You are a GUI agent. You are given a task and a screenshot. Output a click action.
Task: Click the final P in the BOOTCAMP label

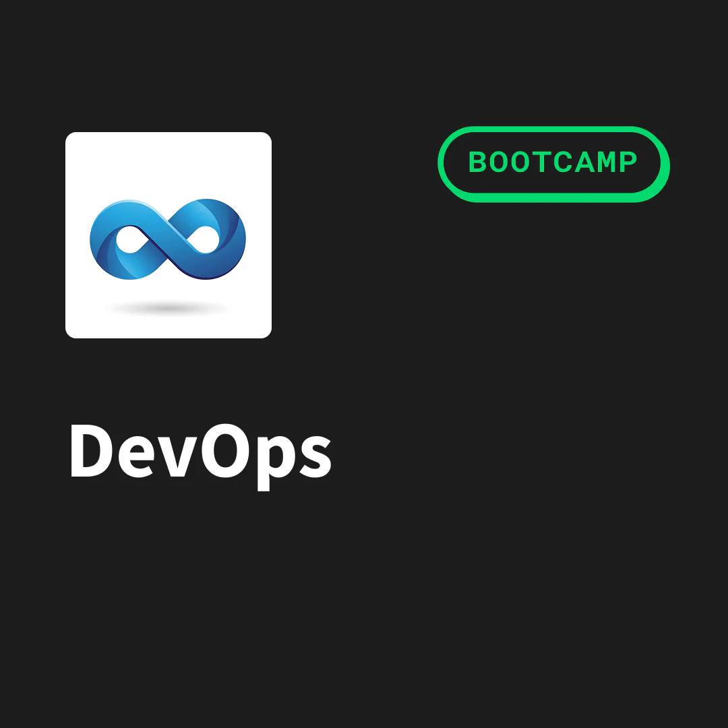click(628, 163)
